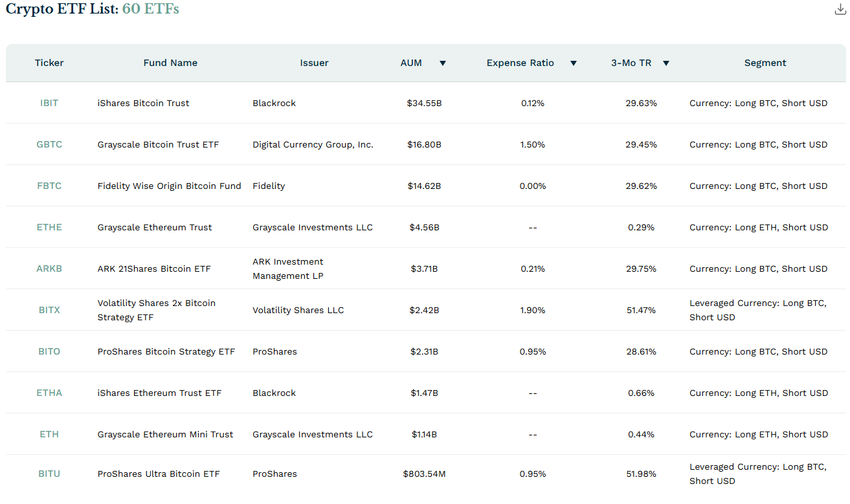Click the 29.62% 3-month return

(x=641, y=186)
